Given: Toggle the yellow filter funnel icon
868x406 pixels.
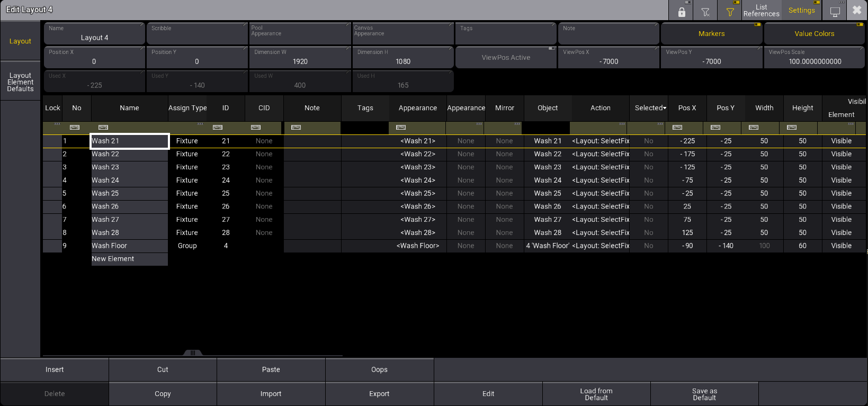Looking at the screenshot, I should click(730, 12).
